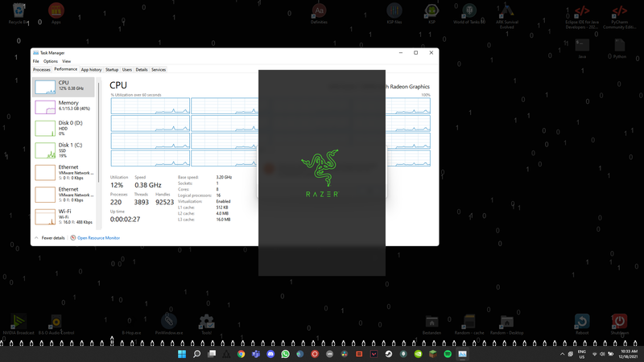Select the CPU performance panel
Screen dimensions: 644x362
tap(64, 87)
